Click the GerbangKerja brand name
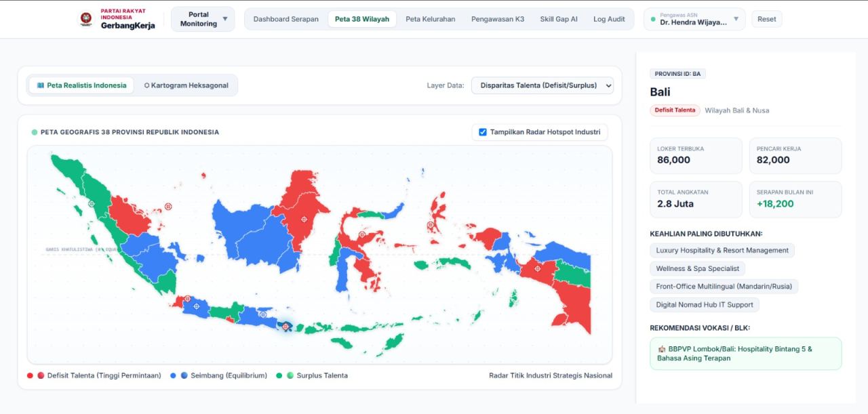The width and height of the screenshot is (868, 414). click(127, 26)
